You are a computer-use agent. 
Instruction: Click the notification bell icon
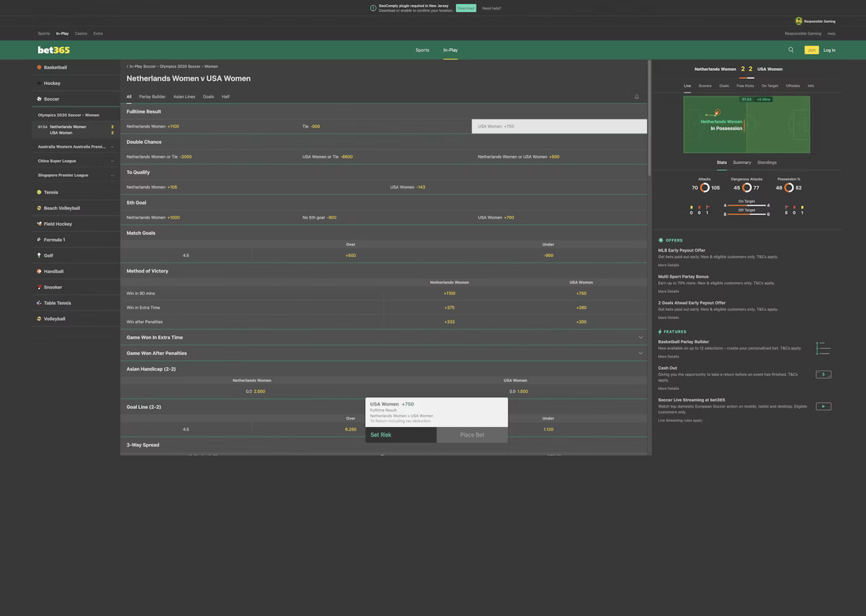[x=637, y=96]
